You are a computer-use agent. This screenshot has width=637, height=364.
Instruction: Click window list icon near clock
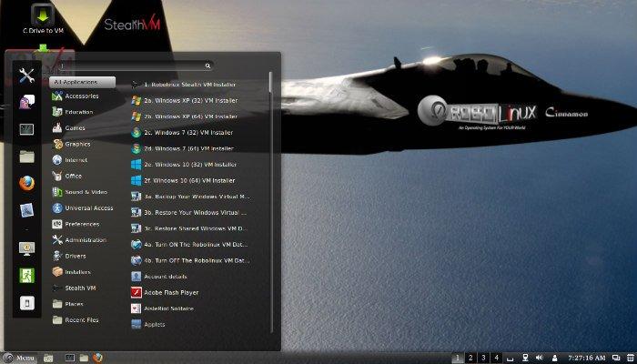pos(615,358)
